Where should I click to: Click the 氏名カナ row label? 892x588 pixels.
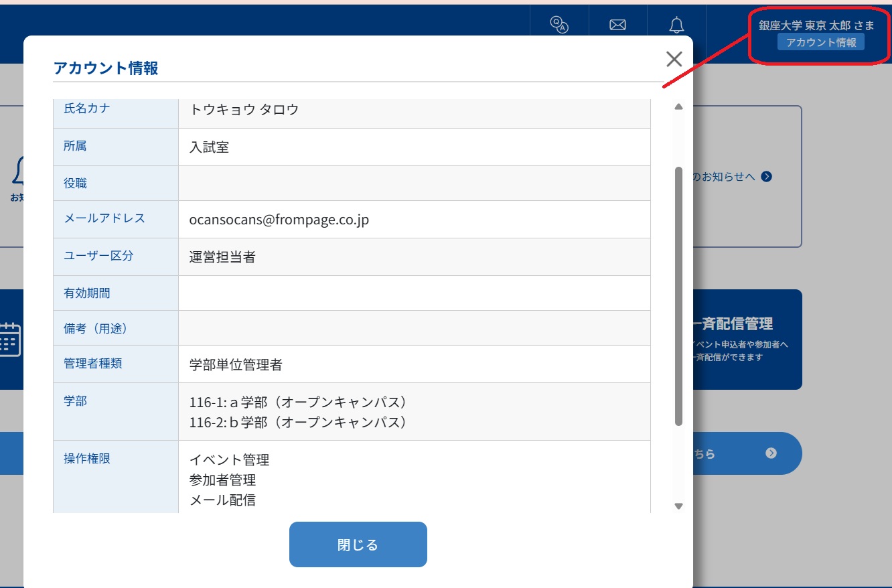[87, 108]
